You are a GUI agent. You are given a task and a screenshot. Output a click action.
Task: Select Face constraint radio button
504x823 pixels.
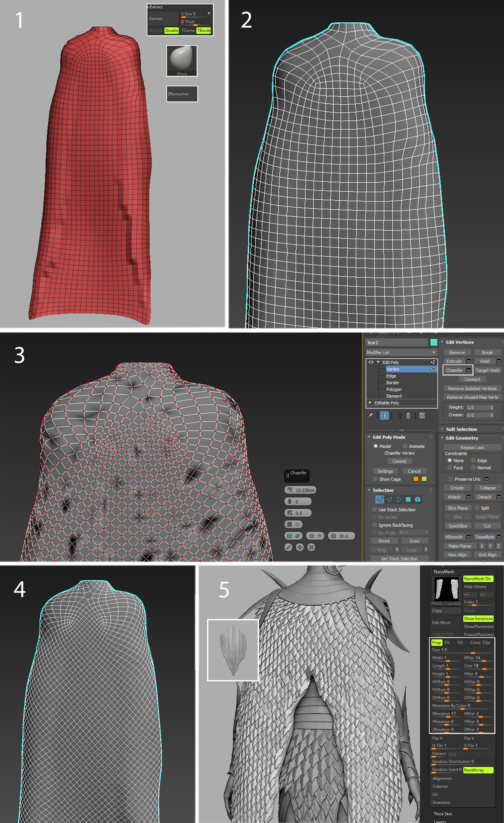coord(450,467)
